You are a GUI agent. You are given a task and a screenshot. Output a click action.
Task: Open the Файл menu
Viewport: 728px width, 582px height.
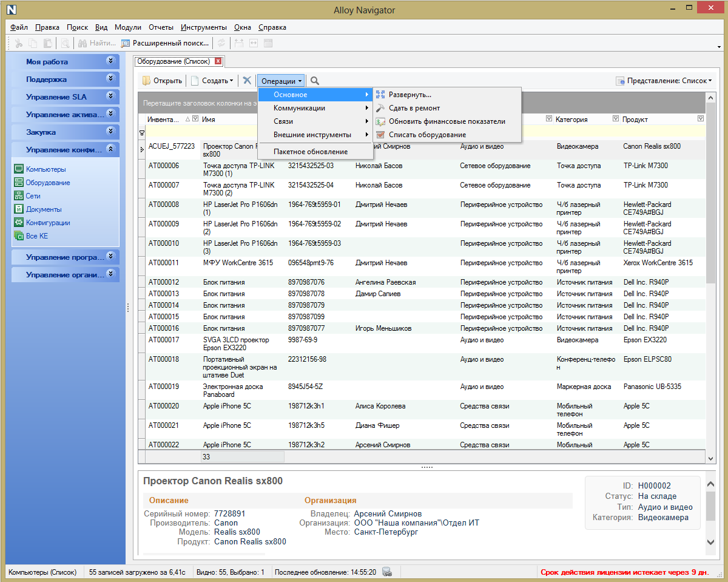19,27
